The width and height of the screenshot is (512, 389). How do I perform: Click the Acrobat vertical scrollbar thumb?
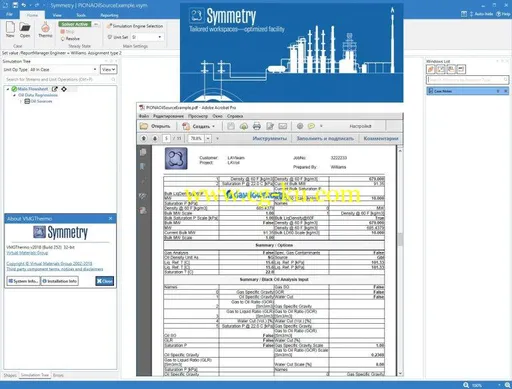point(400,239)
